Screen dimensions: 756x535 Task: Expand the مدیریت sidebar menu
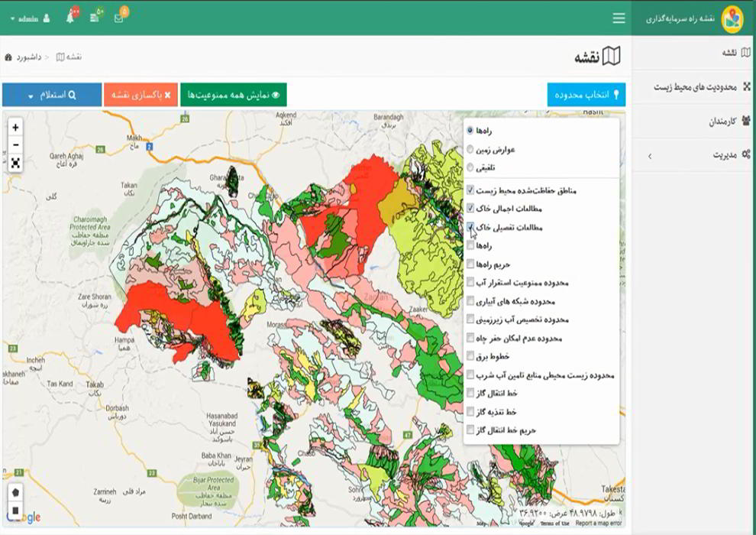click(693, 155)
